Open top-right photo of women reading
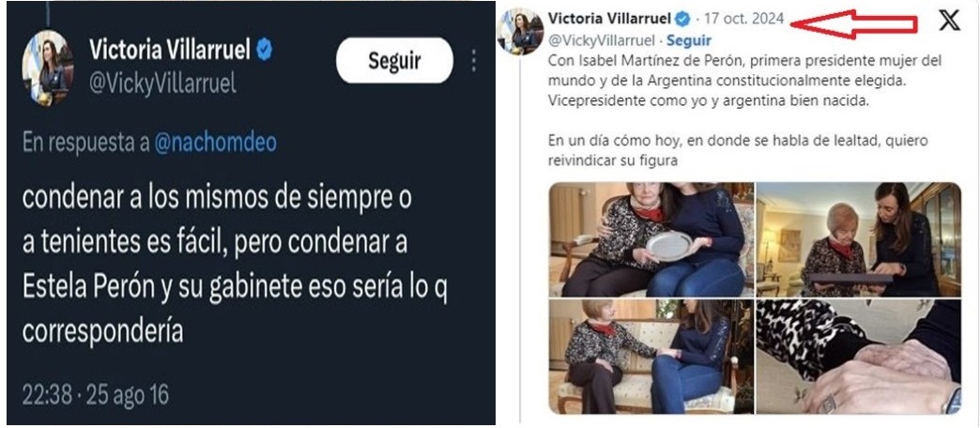 pyautogui.click(x=859, y=239)
